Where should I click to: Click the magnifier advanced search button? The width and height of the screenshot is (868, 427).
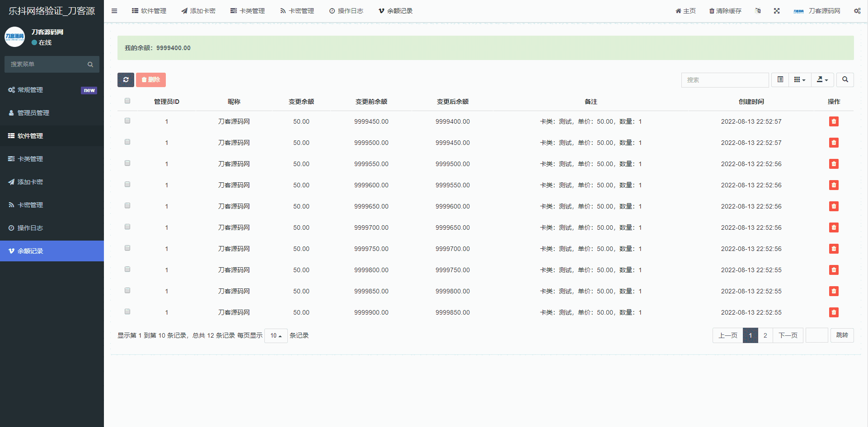coord(845,80)
